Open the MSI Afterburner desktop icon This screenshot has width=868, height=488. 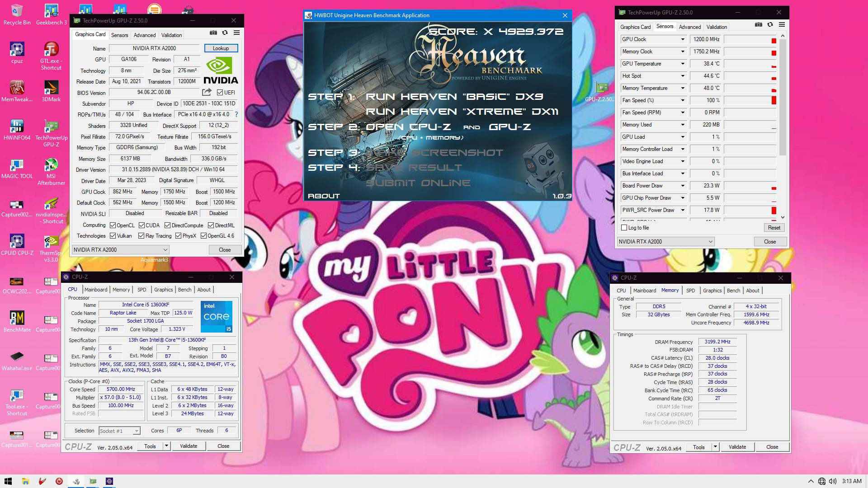pos(51,172)
